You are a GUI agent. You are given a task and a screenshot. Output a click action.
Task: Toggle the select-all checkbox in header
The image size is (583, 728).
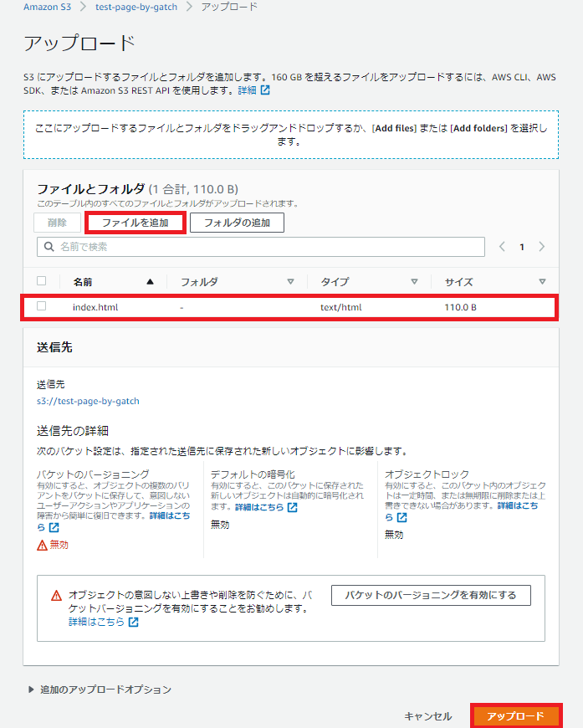[x=41, y=281]
